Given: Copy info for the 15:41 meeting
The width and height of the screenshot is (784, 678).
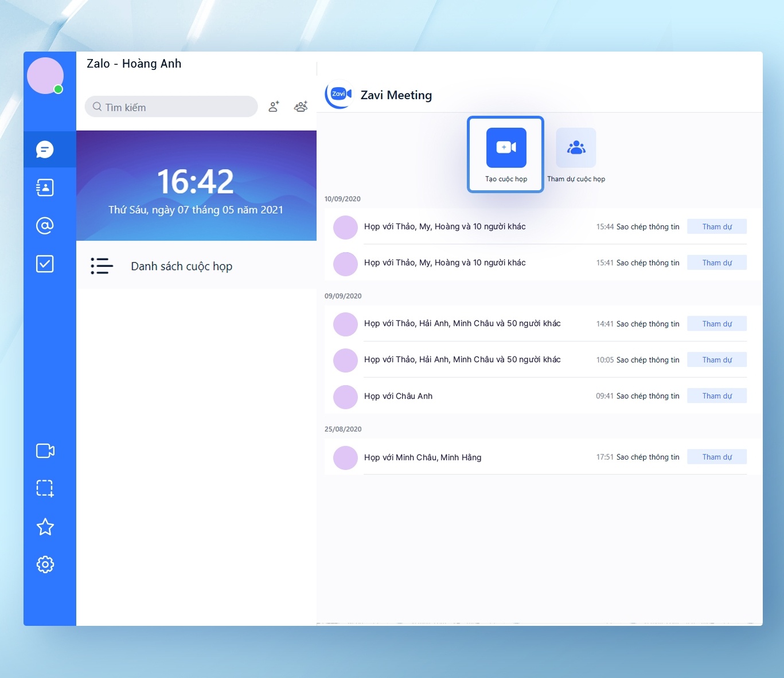Looking at the screenshot, I should tap(648, 262).
